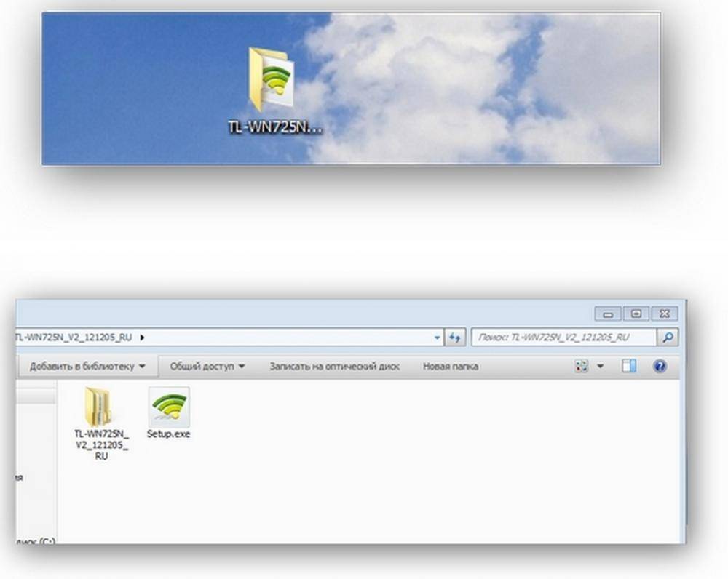Click the TL-WN725N_V2_121205_RU breadcrumb segment

(74, 338)
